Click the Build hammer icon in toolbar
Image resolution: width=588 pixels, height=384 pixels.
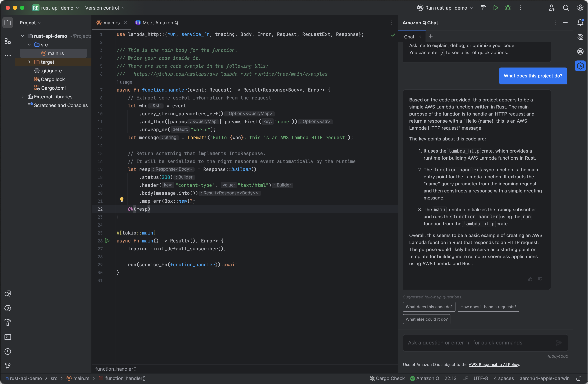pos(483,8)
